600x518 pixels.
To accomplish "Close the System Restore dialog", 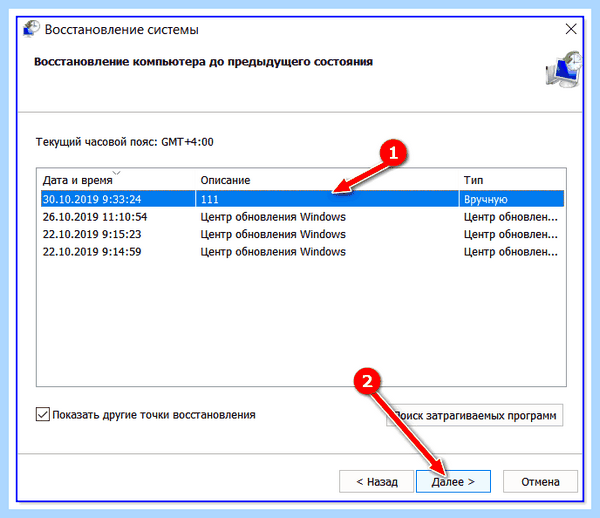I will click(x=571, y=29).
